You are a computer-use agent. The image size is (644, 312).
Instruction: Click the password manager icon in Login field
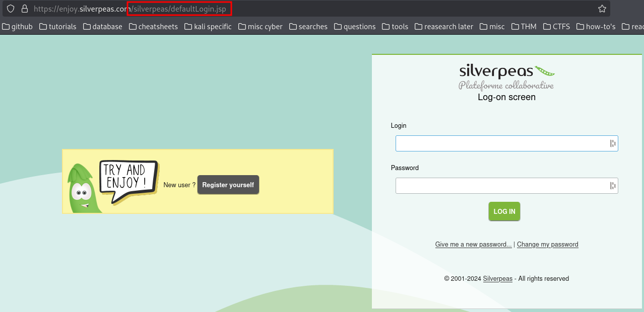[x=613, y=143]
